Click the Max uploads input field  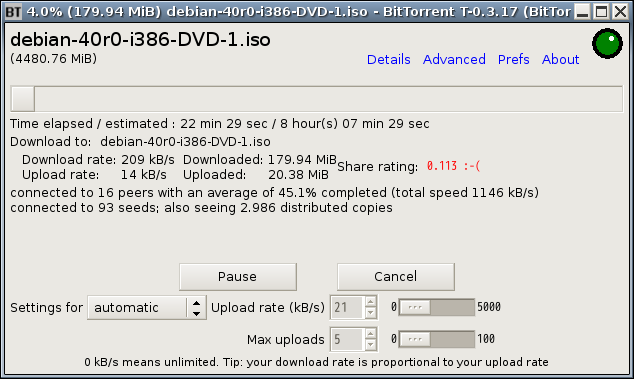click(348, 339)
